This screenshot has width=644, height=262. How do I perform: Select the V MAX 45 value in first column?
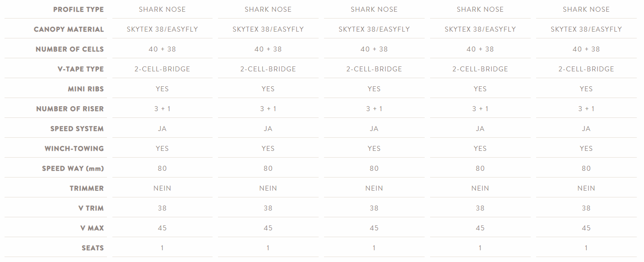pos(162,228)
